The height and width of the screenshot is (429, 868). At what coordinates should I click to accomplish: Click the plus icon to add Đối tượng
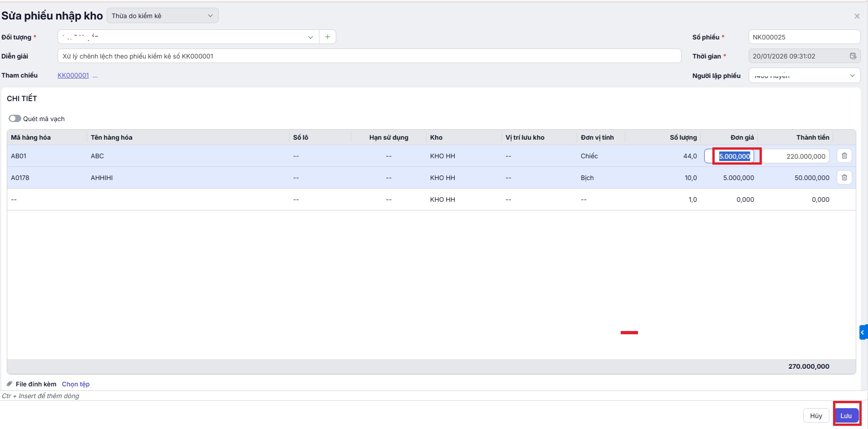pyautogui.click(x=328, y=37)
